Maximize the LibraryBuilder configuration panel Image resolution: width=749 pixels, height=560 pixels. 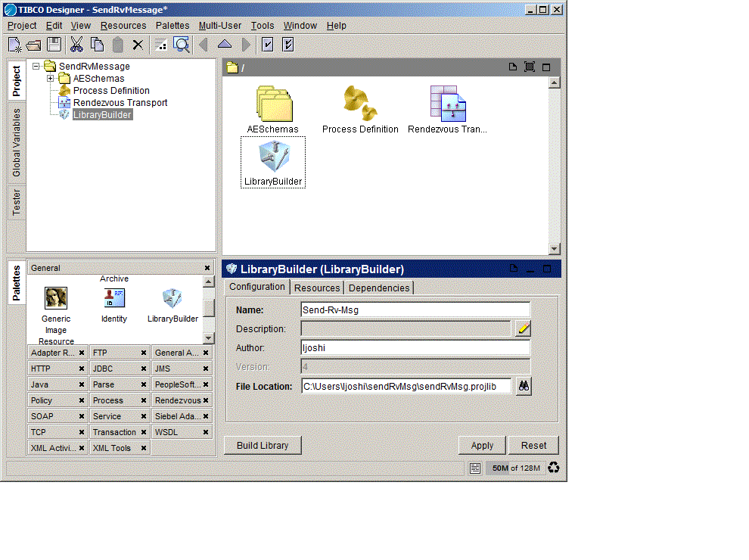coord(547,269)
